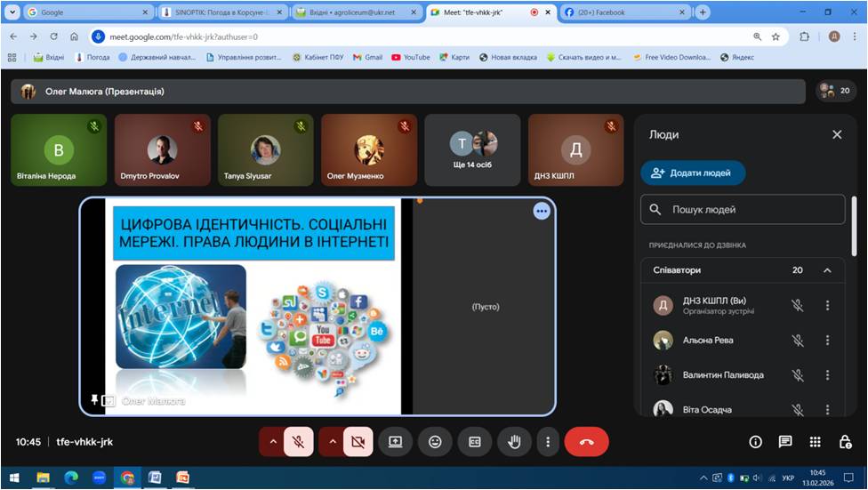Switch to the Facebook browser tab
The width and height of the screenshot is (868, 490).
click(x=623, y=12)
